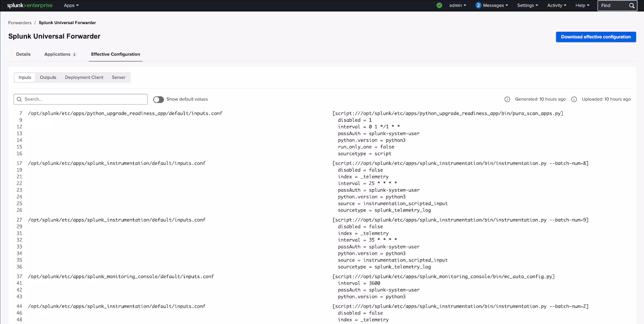Click into the configuration Search field

coord(85,99)
